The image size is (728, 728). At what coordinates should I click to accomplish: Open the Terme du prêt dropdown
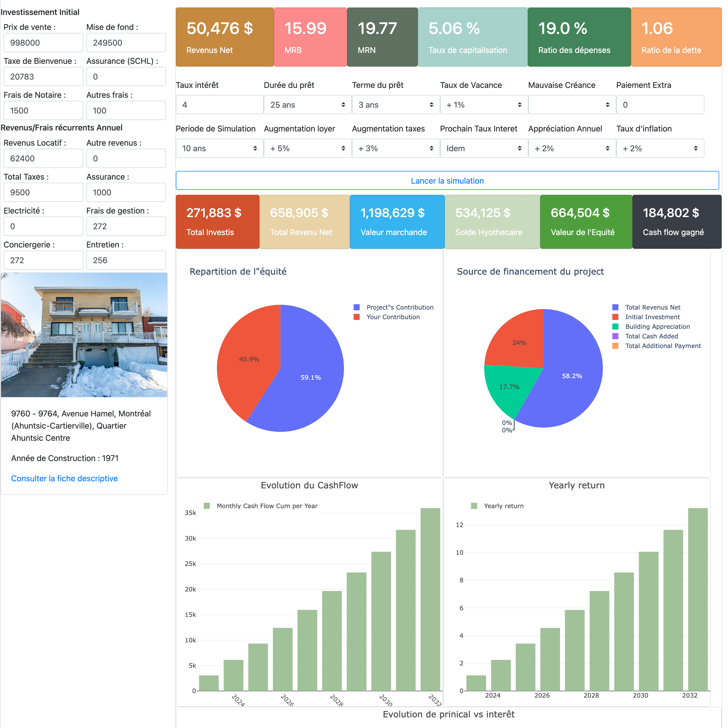tap(396, 105)
